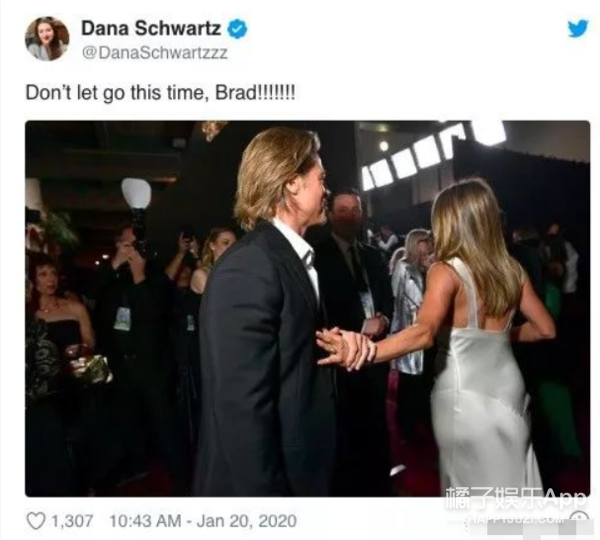
Task: Open the Dana Schwartz display name link
Action: [x=151, y=28]
